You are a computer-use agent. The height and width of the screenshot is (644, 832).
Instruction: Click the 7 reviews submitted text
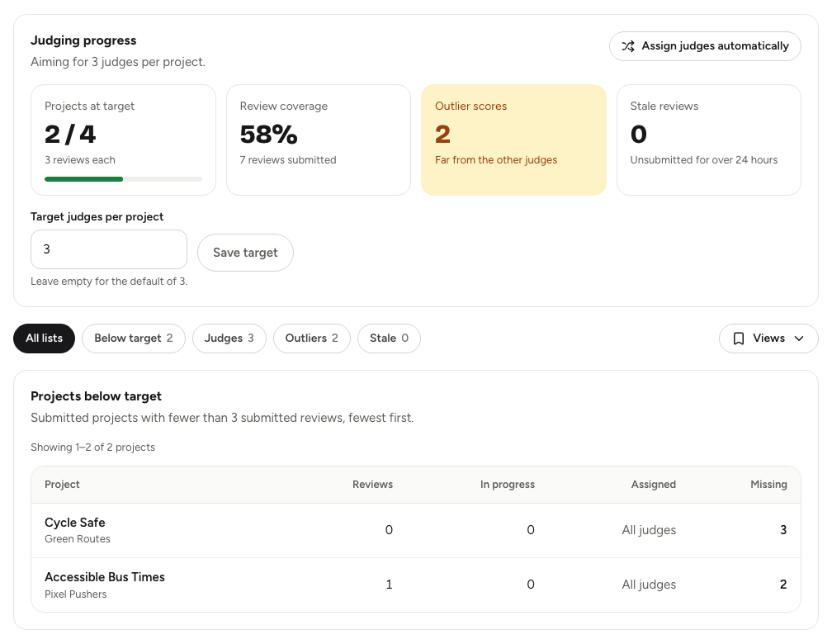pos(287,160)
